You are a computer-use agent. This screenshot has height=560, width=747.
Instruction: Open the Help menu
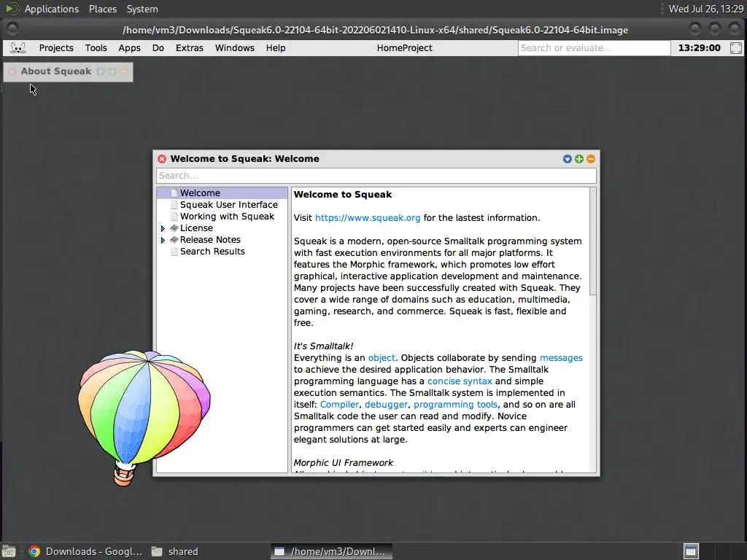click(276, 47)
